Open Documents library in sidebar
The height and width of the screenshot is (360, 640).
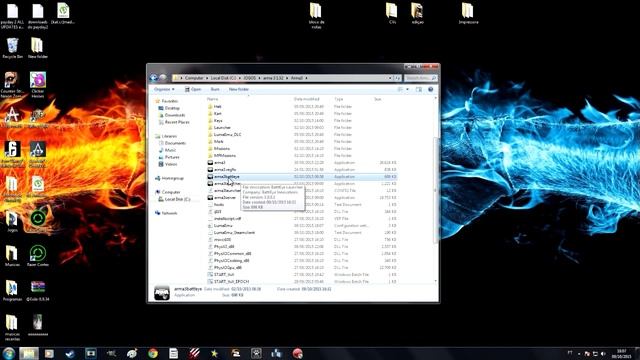[x=175, y=143]
